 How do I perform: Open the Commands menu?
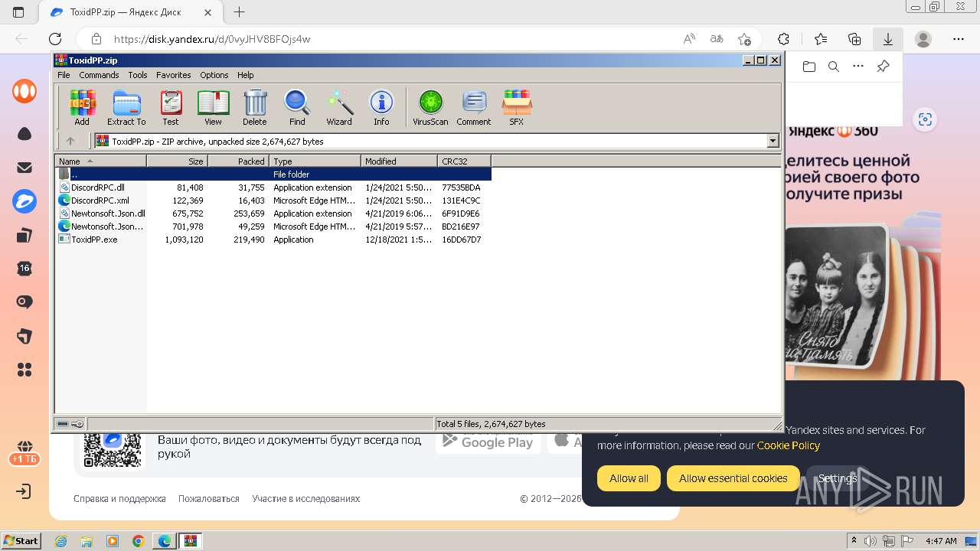click(99, 75)
